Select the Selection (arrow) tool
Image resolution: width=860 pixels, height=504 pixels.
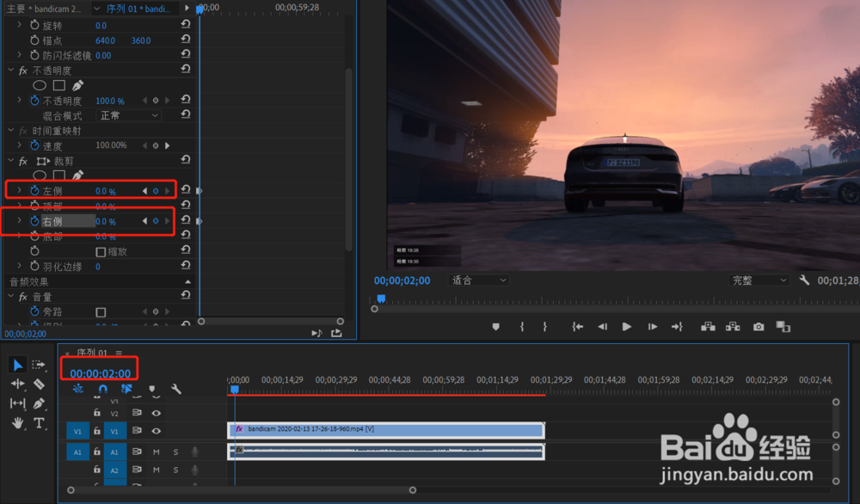[17, 365]
